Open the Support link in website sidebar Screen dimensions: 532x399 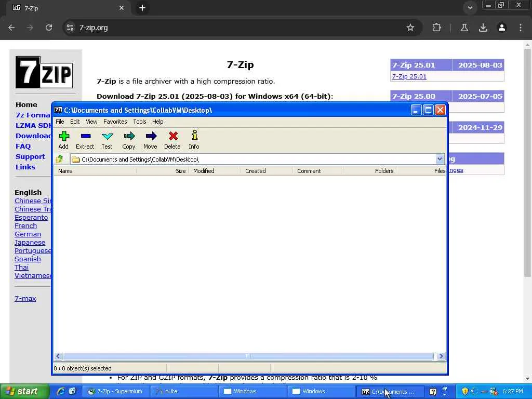[x=30, y=157]
